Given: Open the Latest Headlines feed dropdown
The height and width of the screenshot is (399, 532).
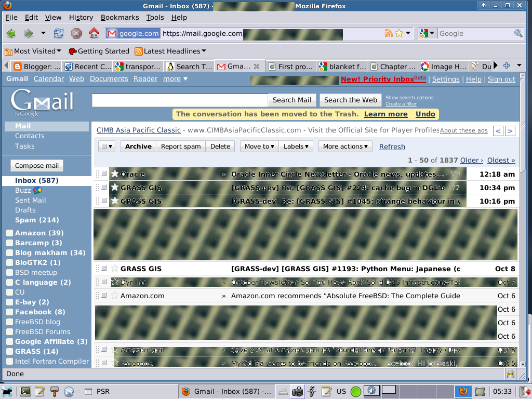Looking at the screenshot, I should [x=170, y=51].
